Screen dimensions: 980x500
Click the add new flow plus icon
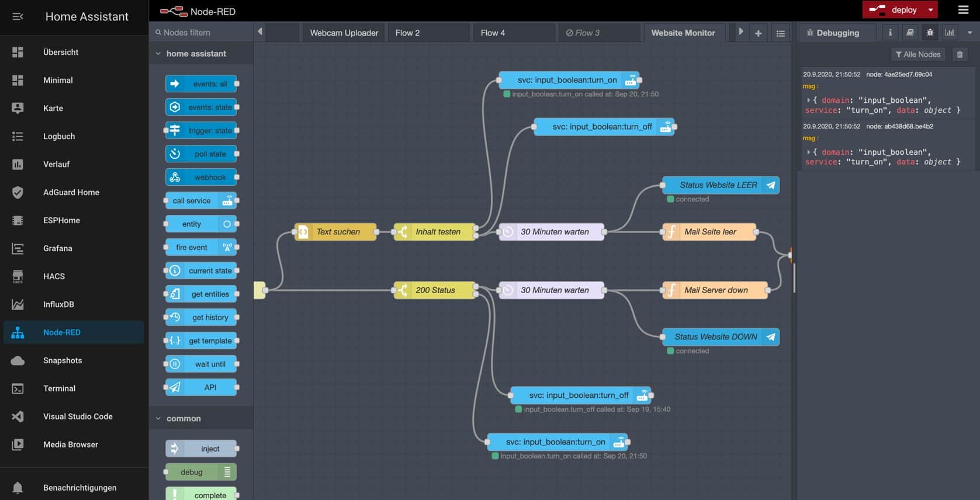point(758,33)
